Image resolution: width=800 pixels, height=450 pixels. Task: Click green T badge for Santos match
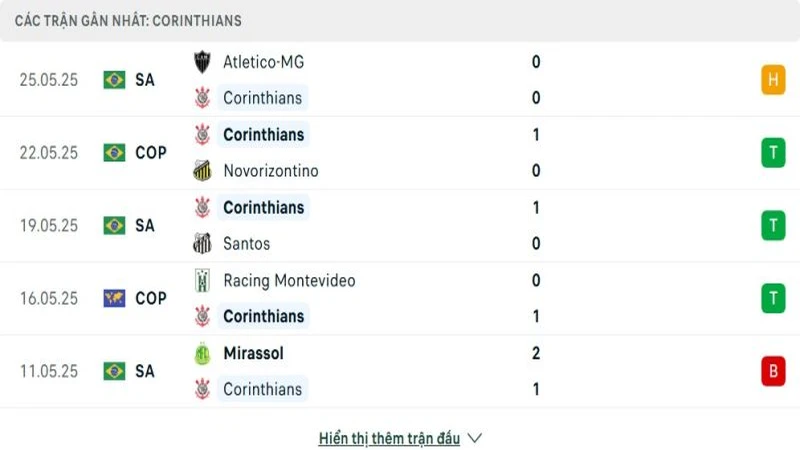click(772, 225)
